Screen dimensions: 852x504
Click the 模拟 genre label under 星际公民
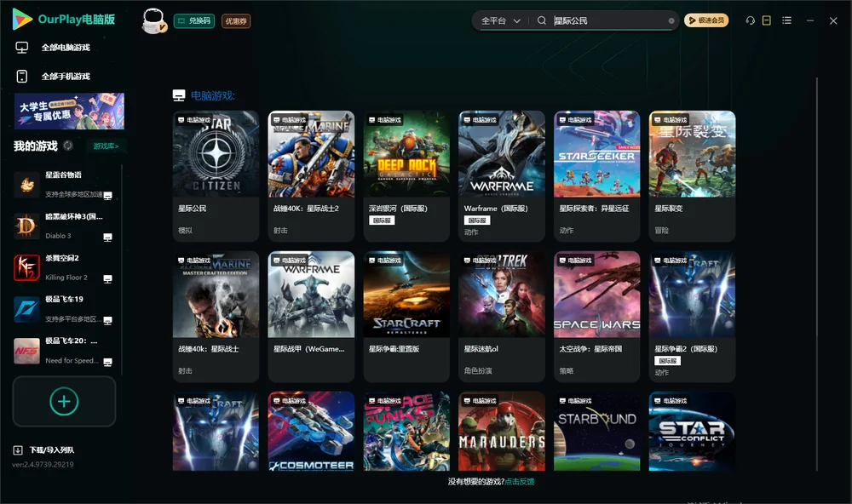point(185,230)
